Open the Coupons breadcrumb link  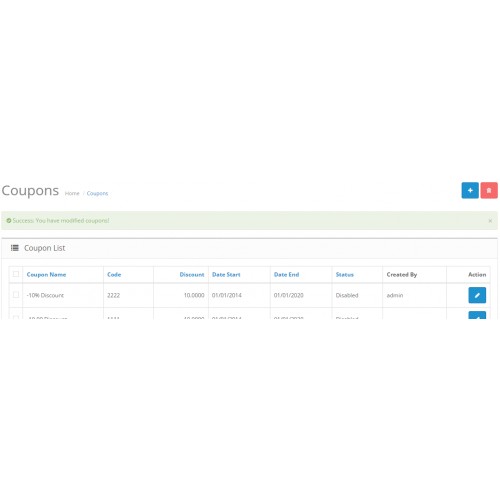click(x=97, y=193)
